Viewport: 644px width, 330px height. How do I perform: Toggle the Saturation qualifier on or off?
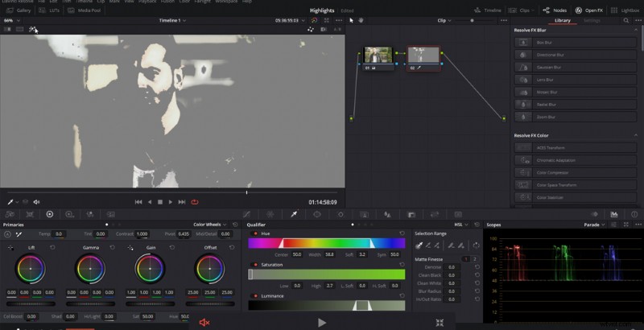pyautogui.click(x=255, y=265)
